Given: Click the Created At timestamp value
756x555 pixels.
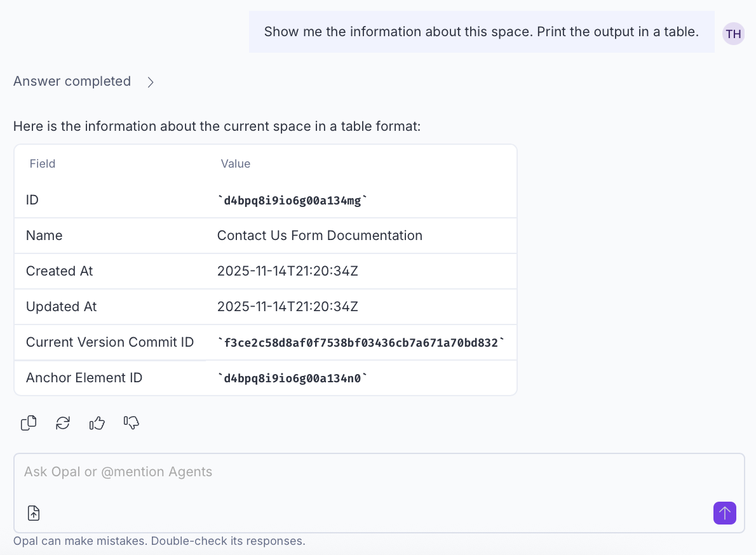Looking at the screenshot, I should (x=288, y=271).
